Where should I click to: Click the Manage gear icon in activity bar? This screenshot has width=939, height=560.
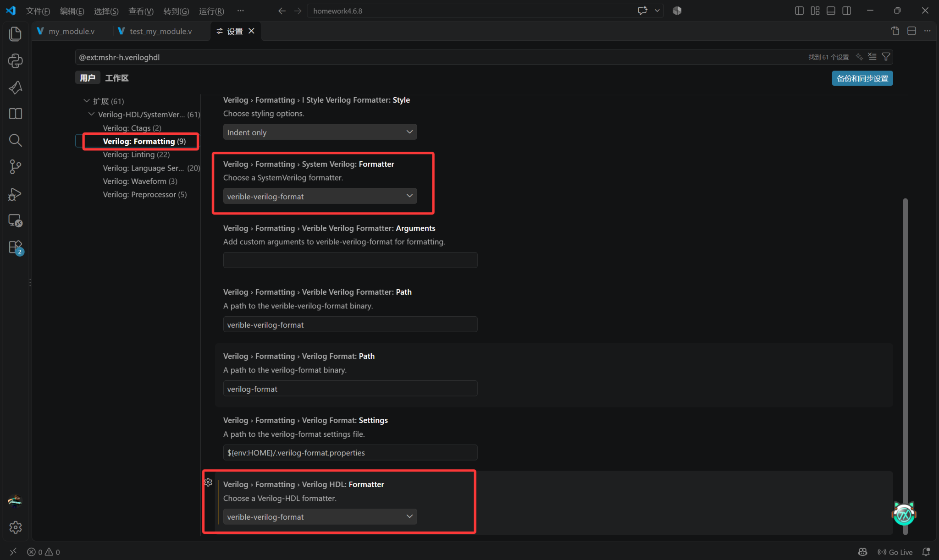click(x=16, y=527)
